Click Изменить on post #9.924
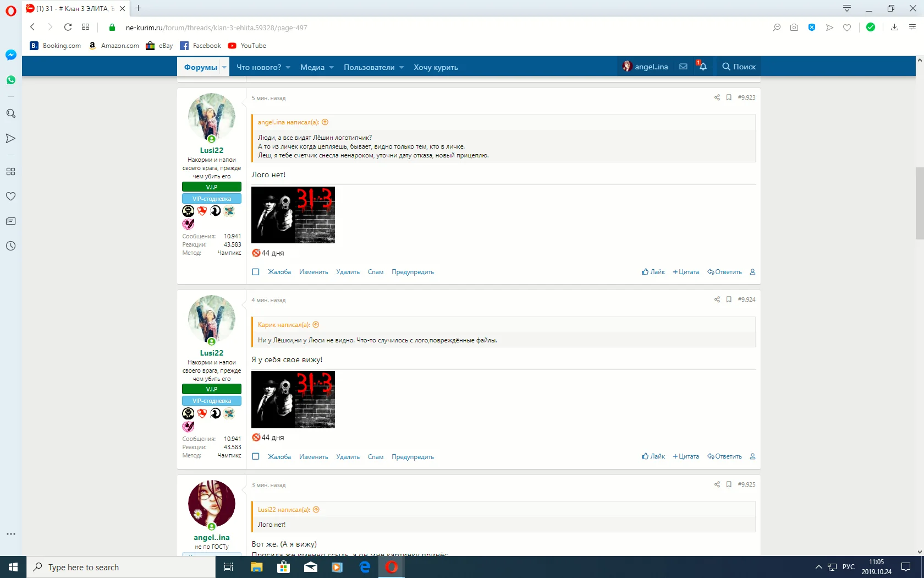The width and height of the screenshot is (924, 578). pyautogui.click(x=313, y=457)
